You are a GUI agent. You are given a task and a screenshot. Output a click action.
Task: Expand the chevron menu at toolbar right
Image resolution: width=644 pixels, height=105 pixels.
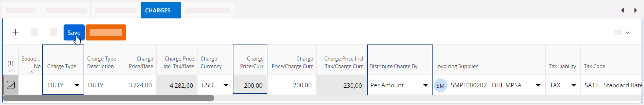pyautogui.click(x=627, y=33)
